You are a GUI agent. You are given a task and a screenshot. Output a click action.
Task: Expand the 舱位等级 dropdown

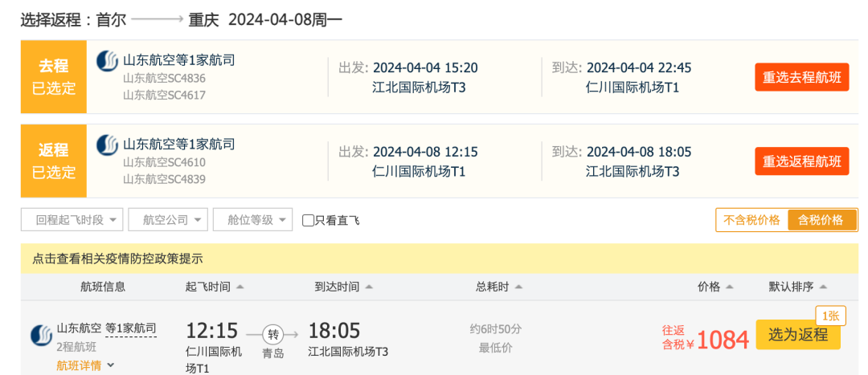click(x=252, y=220)
